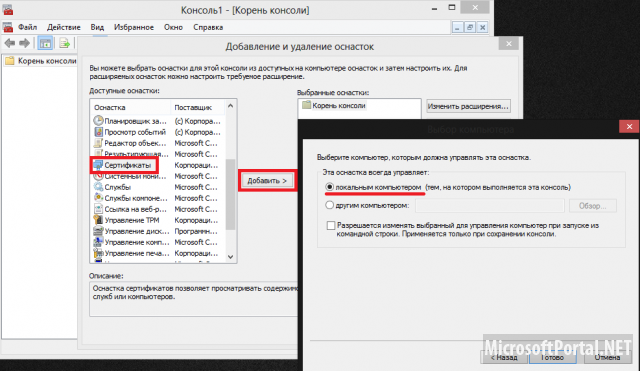This screenshot has height=371, width=640.
Task: Open the Файл menu
Action: pos(27,27)
